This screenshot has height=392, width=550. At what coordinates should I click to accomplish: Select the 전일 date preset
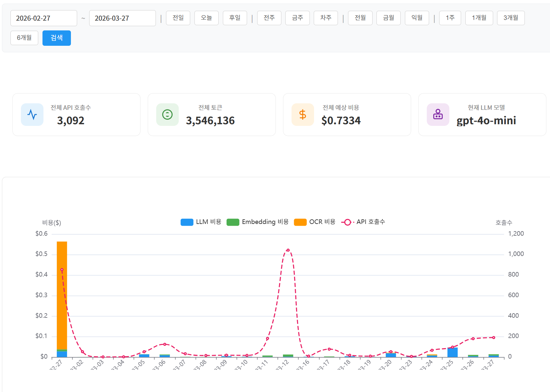click(x=178, y=18)
